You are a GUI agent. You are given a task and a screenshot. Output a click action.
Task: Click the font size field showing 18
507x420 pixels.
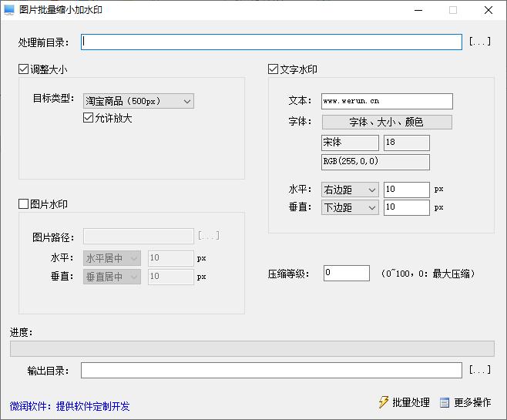point(406,143)
